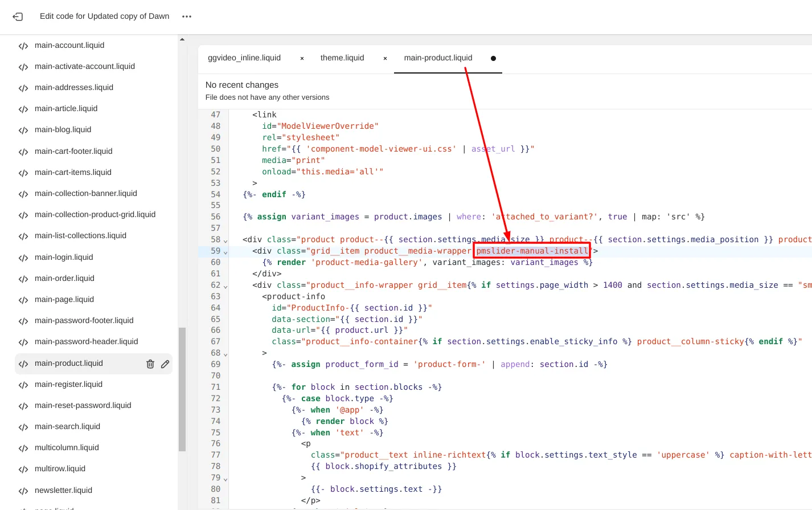Click the code file icon beside newsletter.liquid

tap(23, 489)
